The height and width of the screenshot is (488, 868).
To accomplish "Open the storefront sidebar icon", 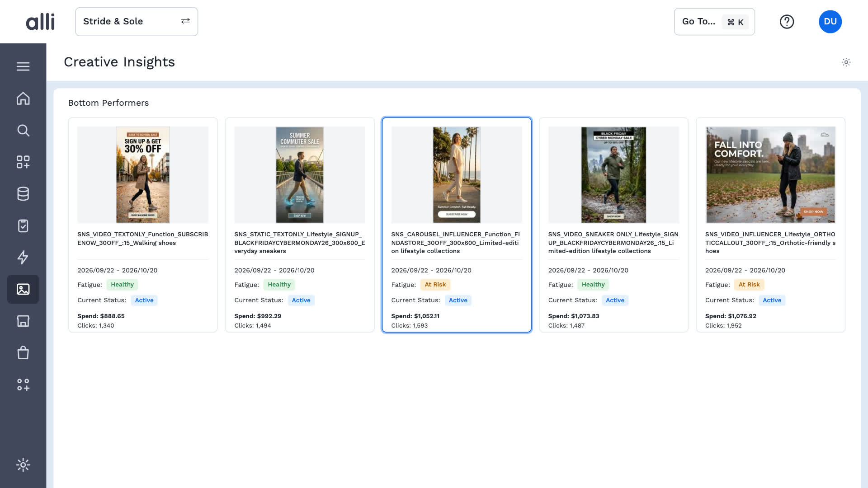I will click(23, 321).
